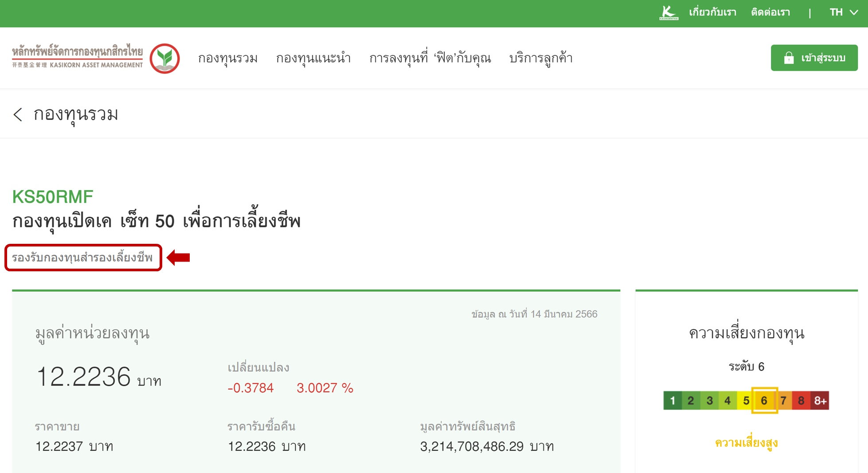Click the KS50RMF fund code
The width and height of the screenshot is (868, 473).
point(53,196)
